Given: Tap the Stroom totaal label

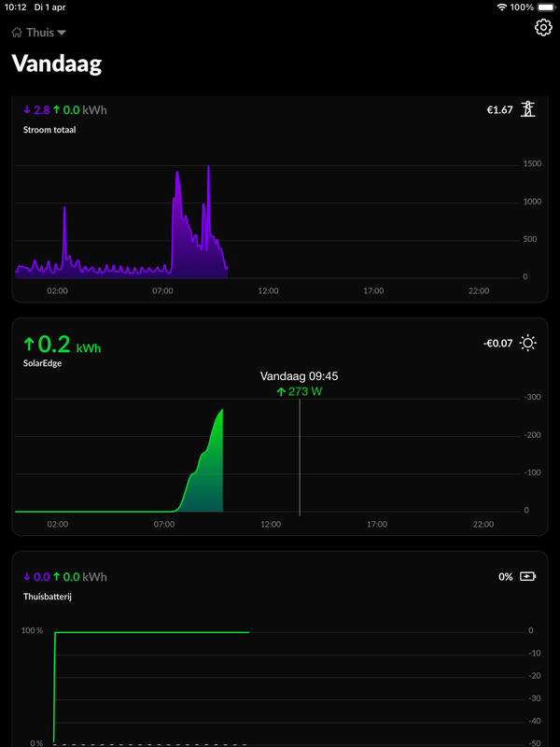Looking at the screenshot, I should coord(49,130).
